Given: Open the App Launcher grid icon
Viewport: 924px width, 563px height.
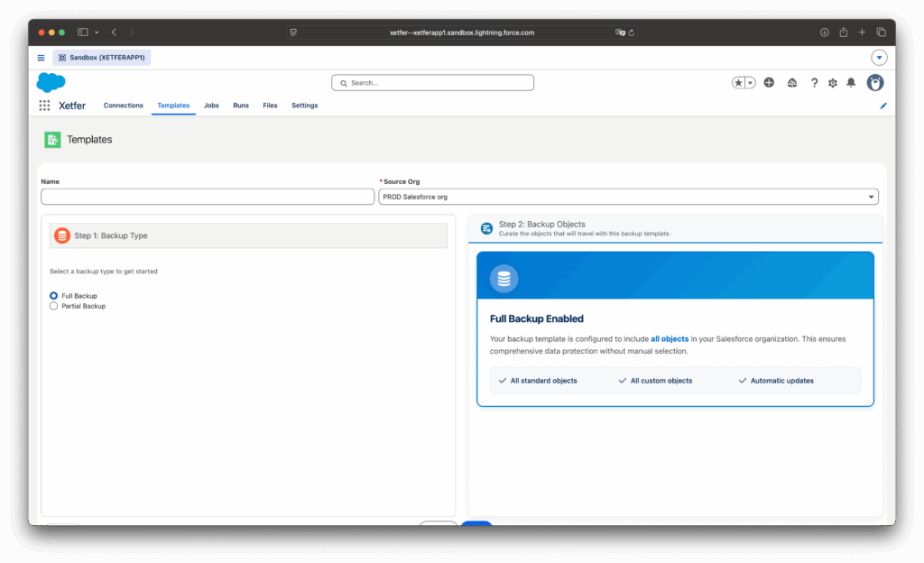Looking at the screenshot, I should [x=44, y=106].
